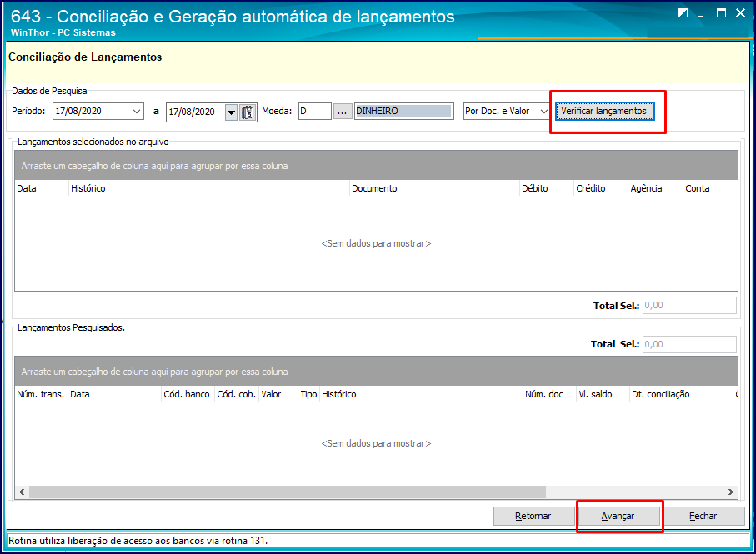Sort by Agência column header

656,188
